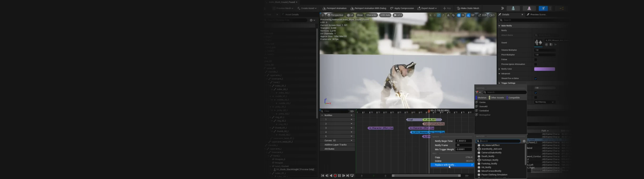Click the purple Notify Color swatch
Image resolution: width=644 pixels, height=179 pixels.
click(545, 69)
